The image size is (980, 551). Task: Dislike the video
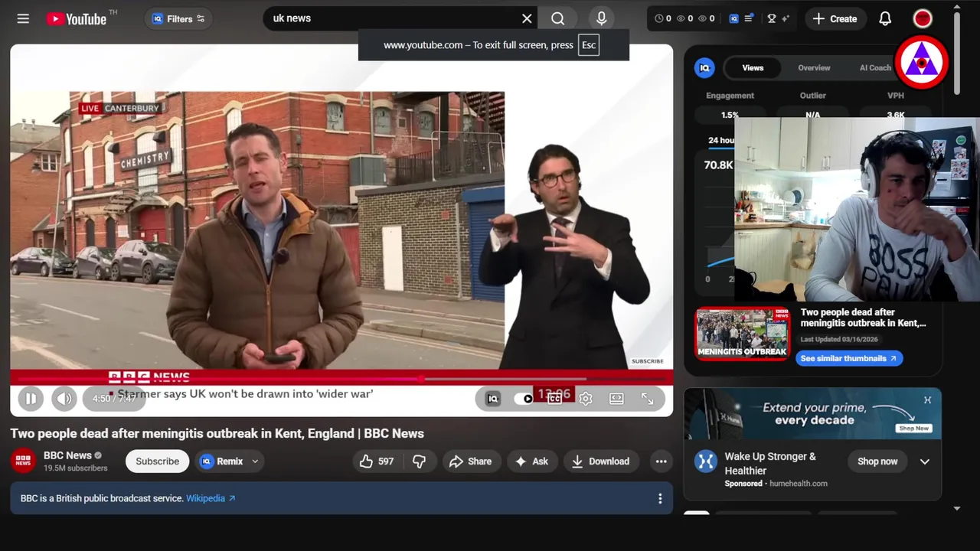tap(420, 461)
